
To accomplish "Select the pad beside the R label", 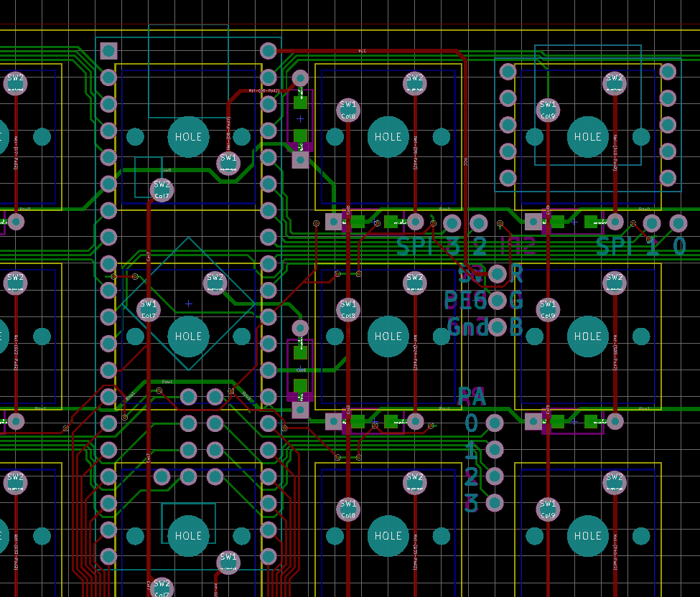I will pyautogui.click(x=498, y=273).
